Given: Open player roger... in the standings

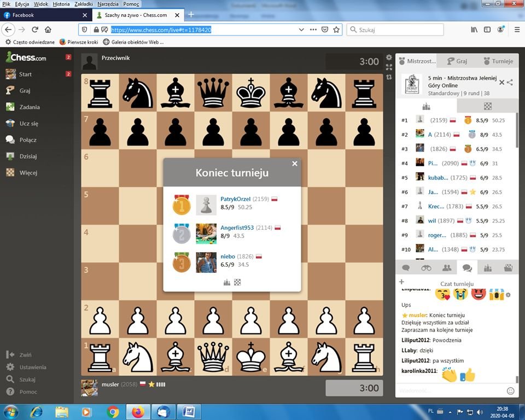Looking at the screenshot, I should pos(437,235).
